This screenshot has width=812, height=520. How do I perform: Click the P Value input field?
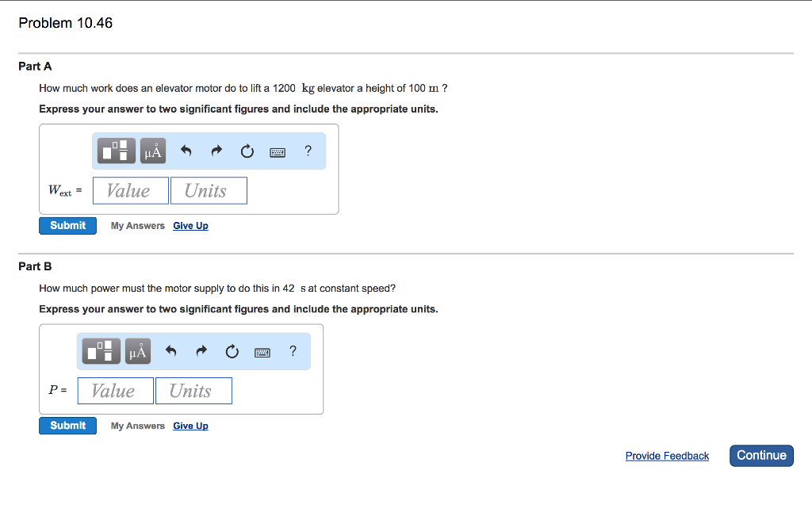(x=116, y=391)
